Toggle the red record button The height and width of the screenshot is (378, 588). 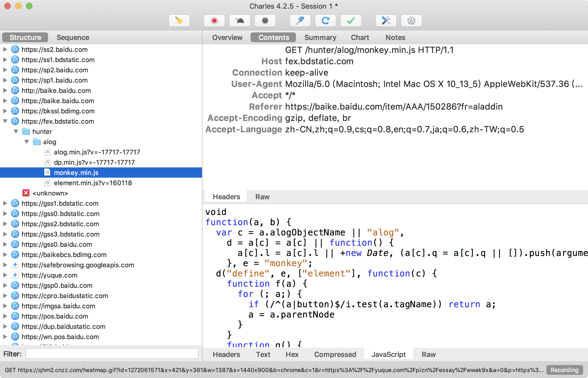[x=214, y=21]
